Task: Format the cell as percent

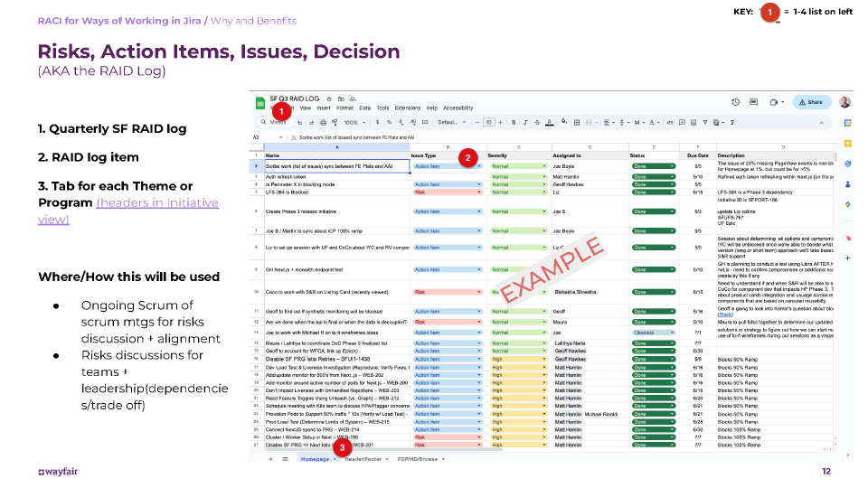Action: tap(389, 122)
